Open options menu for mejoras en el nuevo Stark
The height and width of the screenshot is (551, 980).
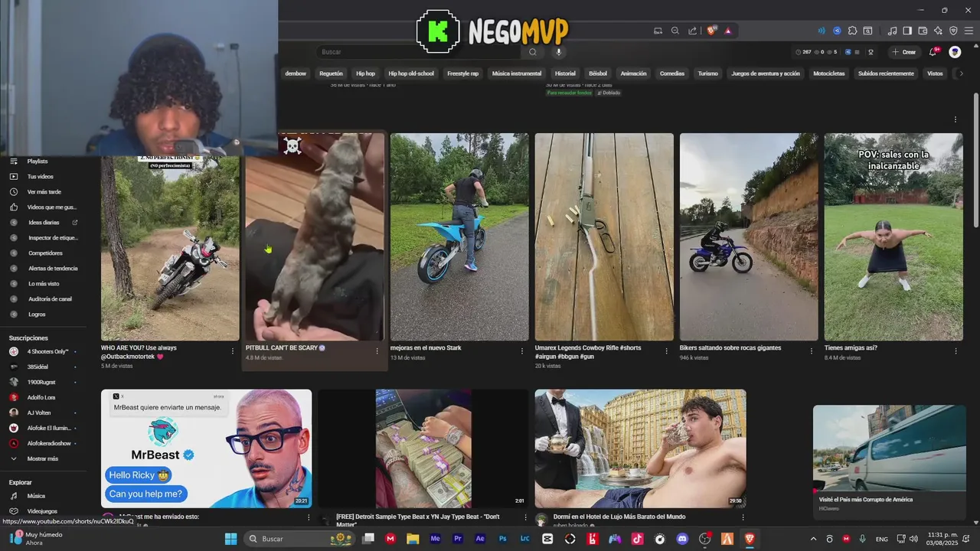coord(522,350)
